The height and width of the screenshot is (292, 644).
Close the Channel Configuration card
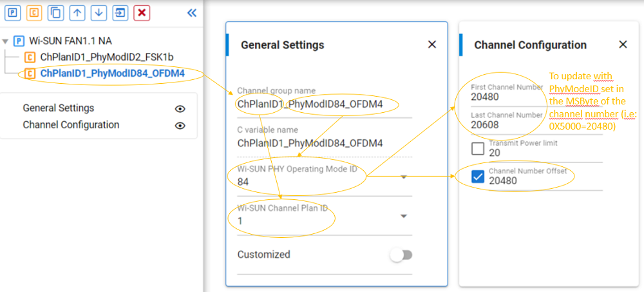(x=623, y=44)
